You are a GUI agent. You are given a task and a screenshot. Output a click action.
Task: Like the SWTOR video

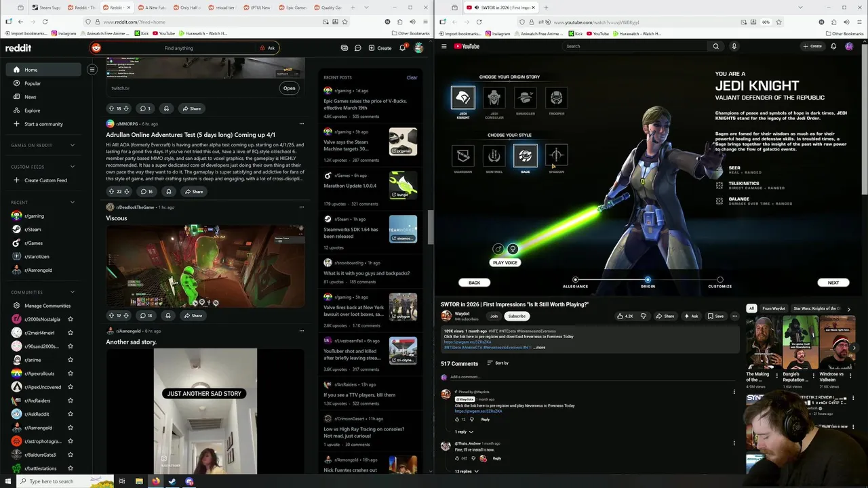625,316
